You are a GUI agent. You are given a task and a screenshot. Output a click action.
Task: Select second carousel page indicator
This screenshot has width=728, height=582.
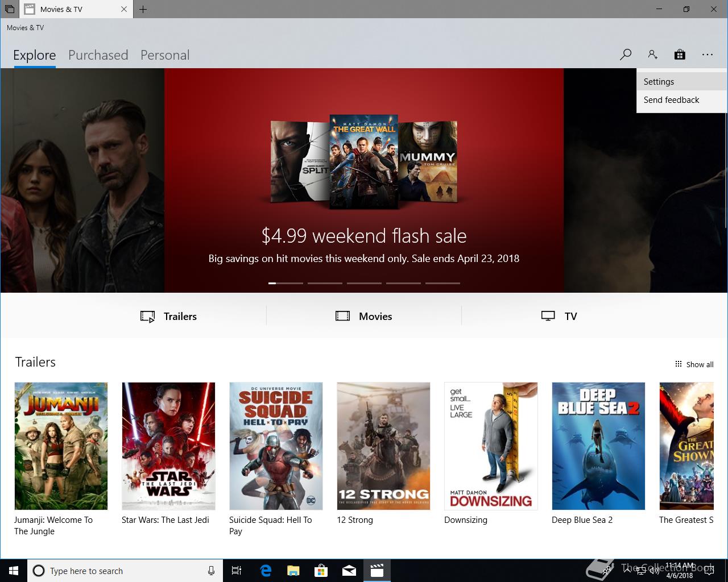325,283
